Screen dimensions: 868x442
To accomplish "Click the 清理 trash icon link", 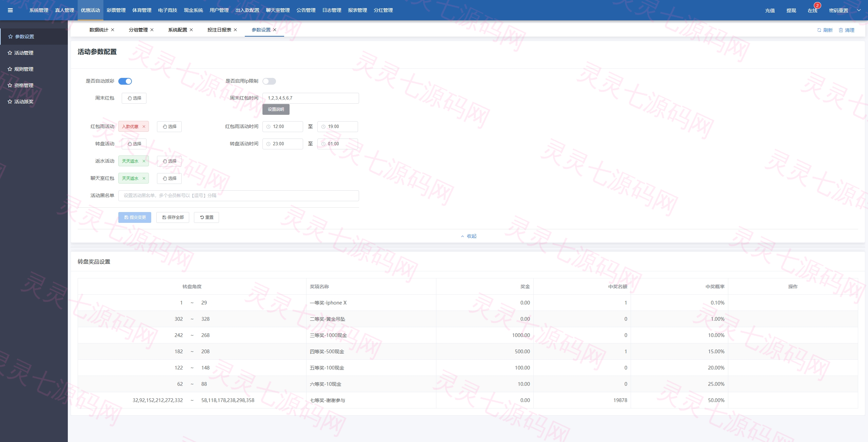I will pos(846,30).
